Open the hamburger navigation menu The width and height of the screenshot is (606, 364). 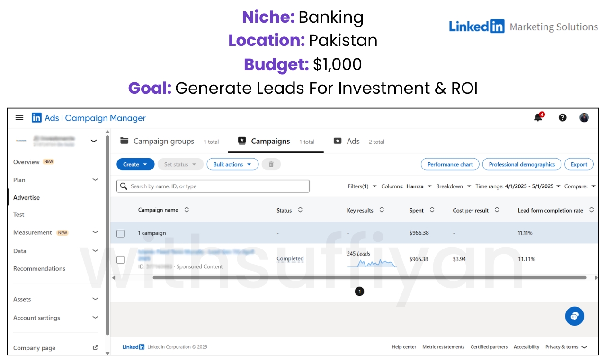coord(19,118)
